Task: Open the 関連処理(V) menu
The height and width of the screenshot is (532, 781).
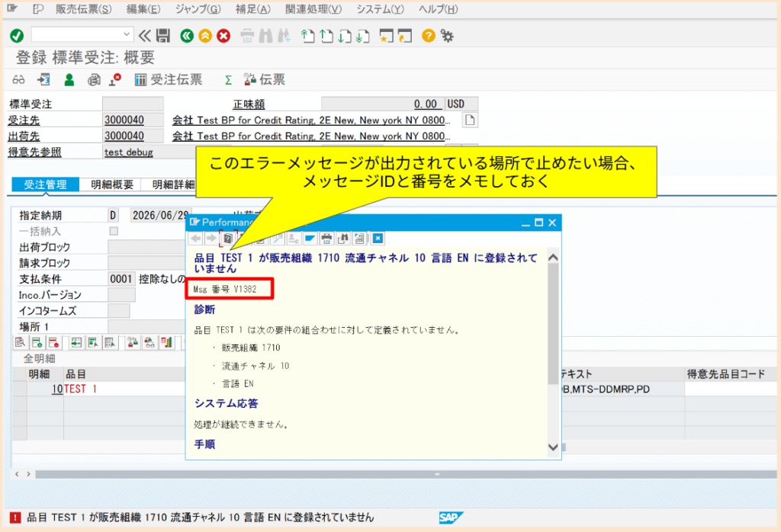Action: tap(313, 9)
